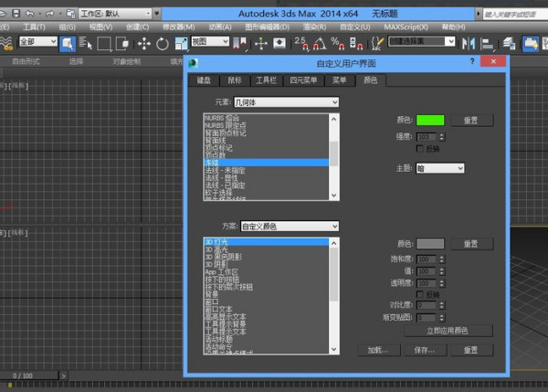Click the 立即应用颜色 button
Viewport: 548px width, 392px height.
(448, 331)
